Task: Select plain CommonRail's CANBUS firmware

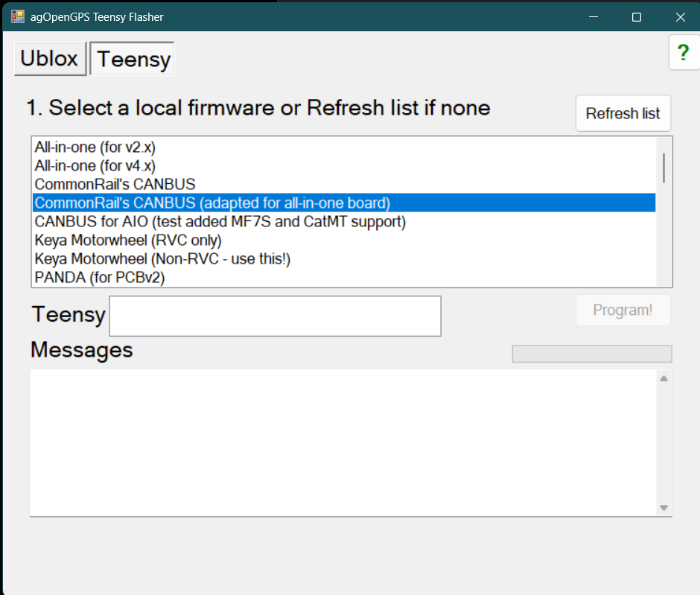Action: pyautogui.click(x=344, y=185)
